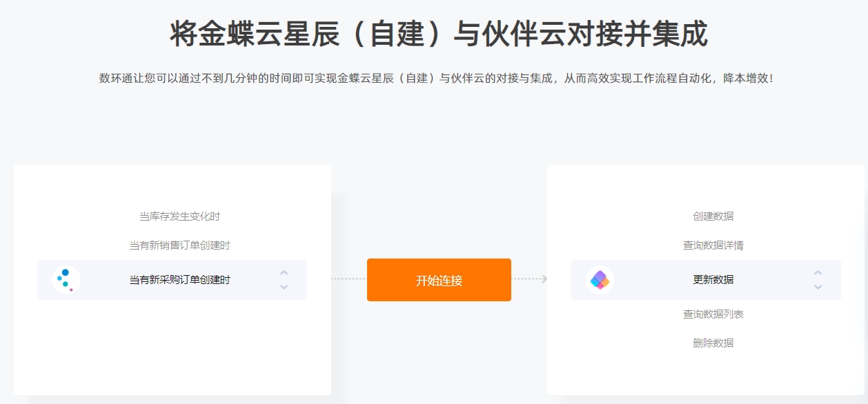
Task: Select previous trigger with left card up chevron
Action: pos(284,272)
